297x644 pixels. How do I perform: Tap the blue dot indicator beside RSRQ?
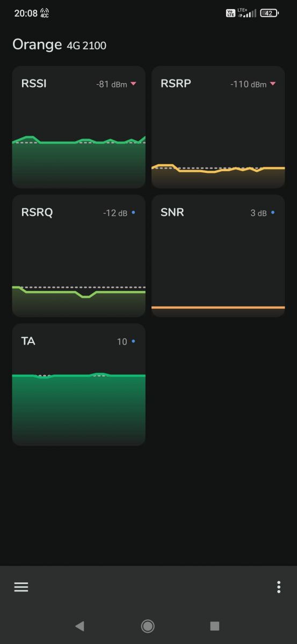(133, 213)
